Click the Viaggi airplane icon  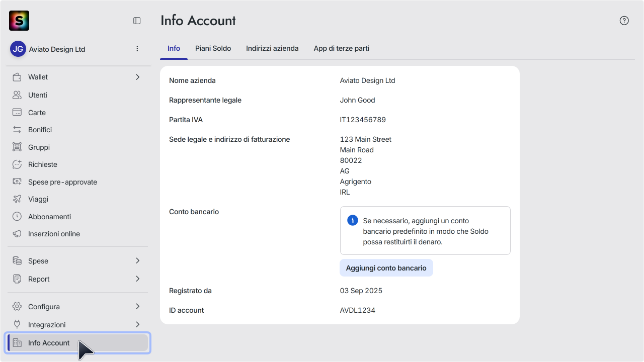(x=17, y=199)
